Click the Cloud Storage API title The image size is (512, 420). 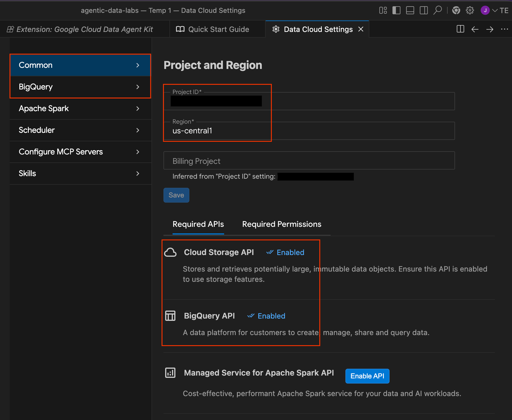tap(219, 252)
